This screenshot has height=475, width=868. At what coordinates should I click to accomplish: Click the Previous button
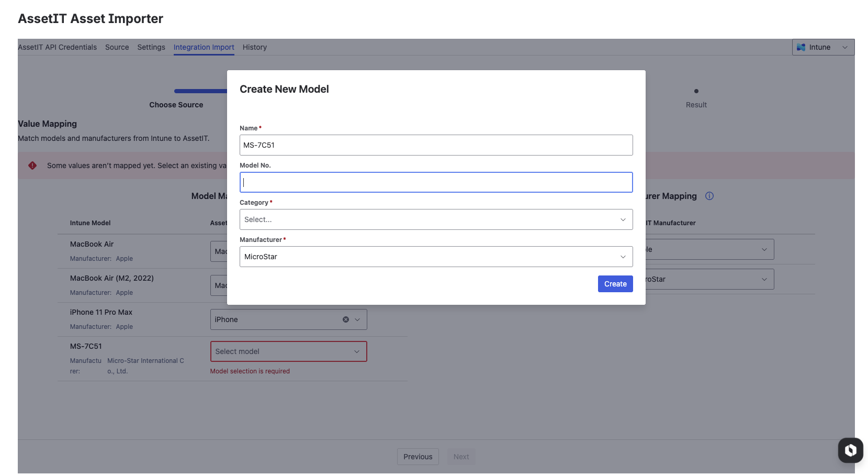tap(418, 457)
